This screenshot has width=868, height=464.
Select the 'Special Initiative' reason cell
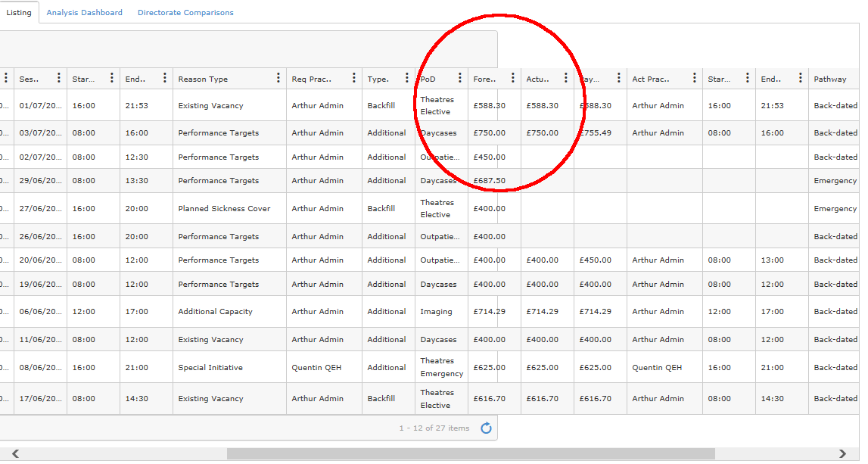tap(229, 368)
